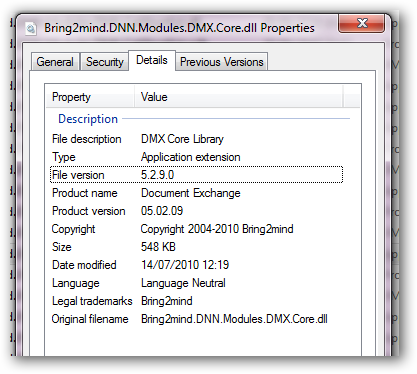Click the 'Document Exchange' value

tap(191, 193)
